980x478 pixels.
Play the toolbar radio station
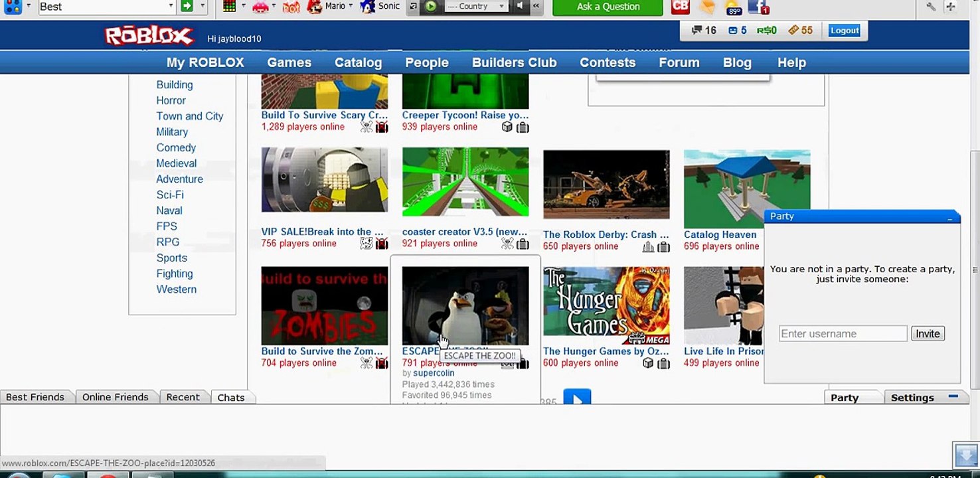(431, 7)
